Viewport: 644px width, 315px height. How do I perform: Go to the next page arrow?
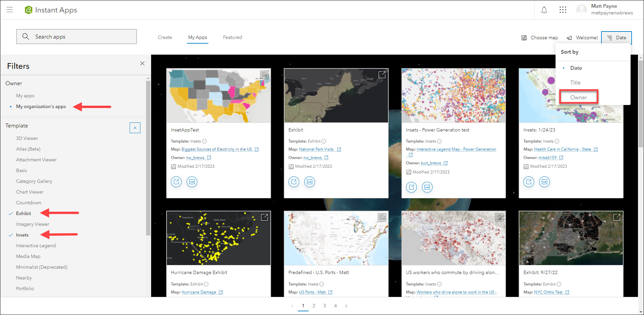point(346,306)
